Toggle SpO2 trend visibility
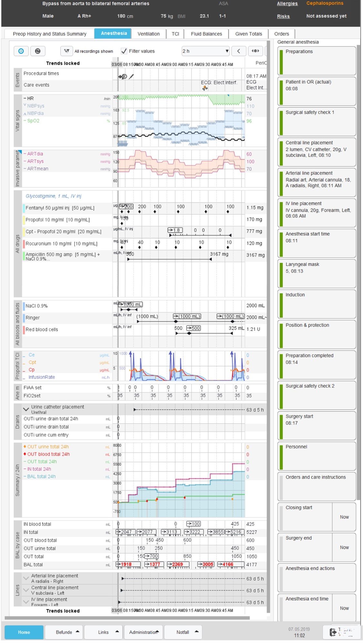 coord(31,121)
